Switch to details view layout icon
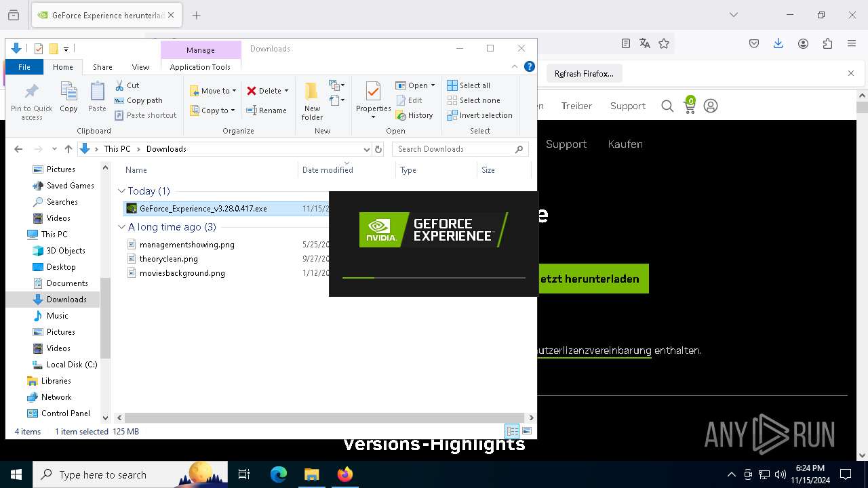 pos(512,431)
